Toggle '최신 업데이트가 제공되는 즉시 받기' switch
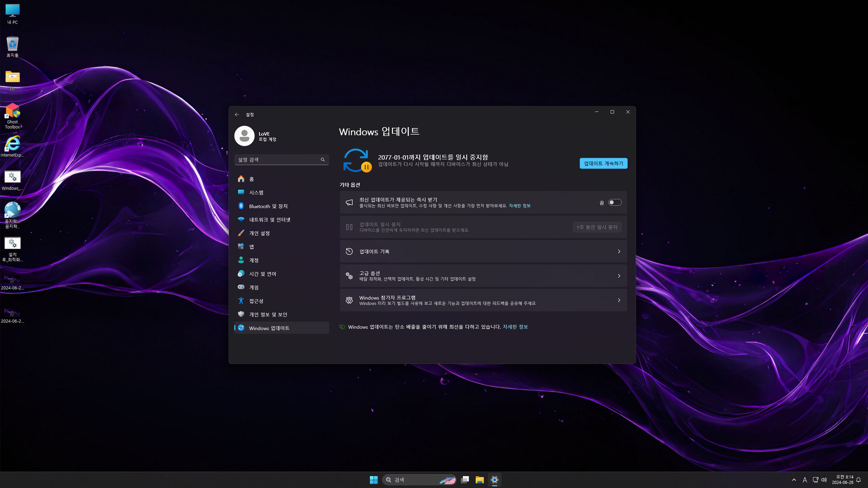868x488 pixels. [x=614, y=203]
